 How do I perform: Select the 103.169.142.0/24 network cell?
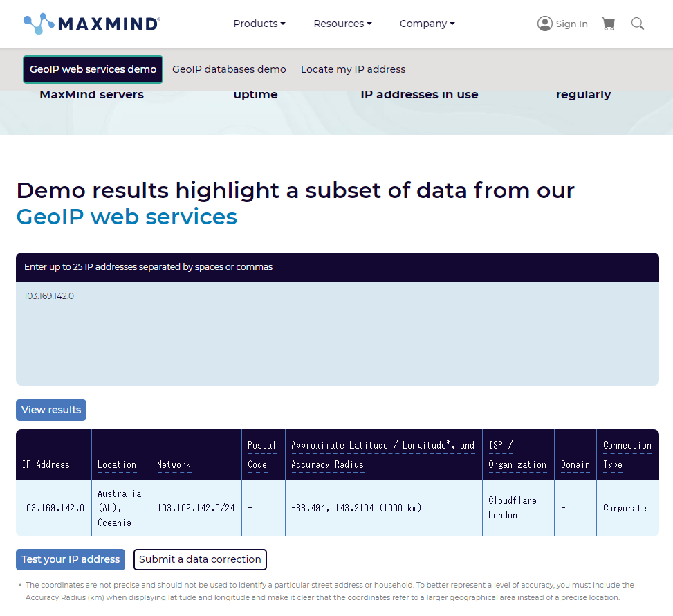tap(196, 508)
